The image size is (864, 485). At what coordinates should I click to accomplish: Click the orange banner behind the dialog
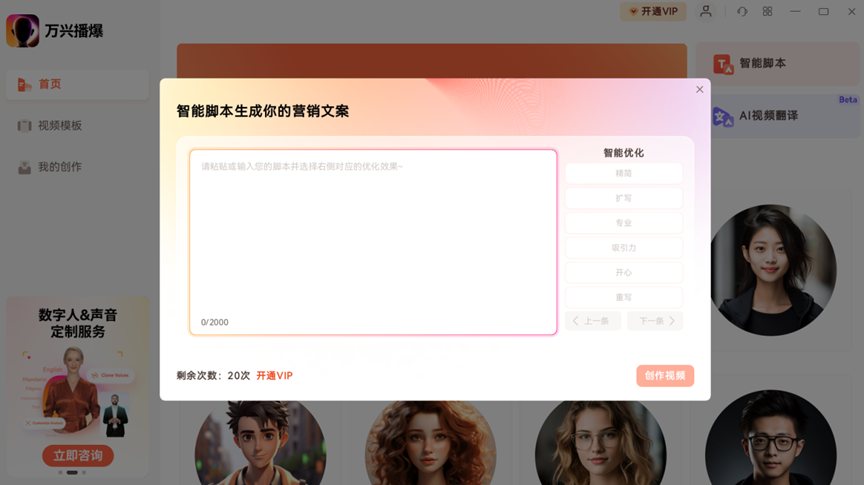tap(431, 61)
